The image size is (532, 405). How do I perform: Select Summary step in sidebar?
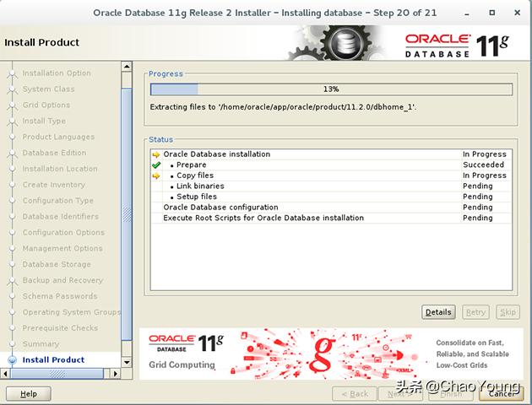[41, 343]
